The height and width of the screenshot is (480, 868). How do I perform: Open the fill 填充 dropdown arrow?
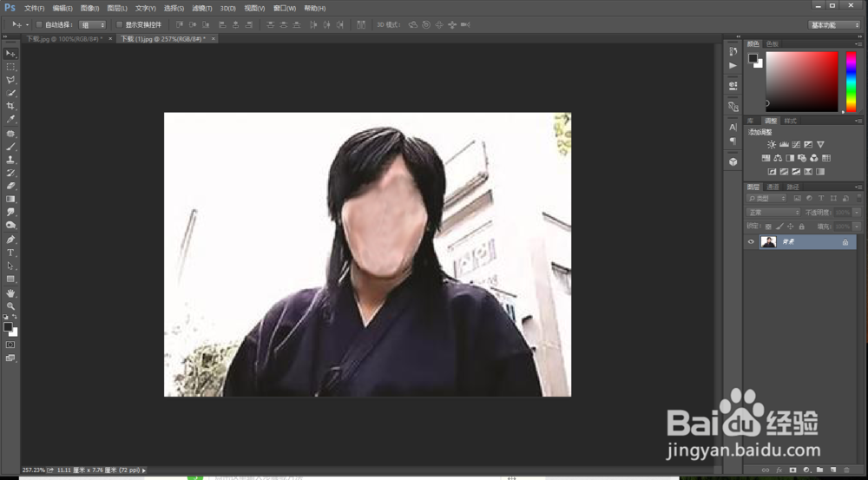(x=857, y=227)
